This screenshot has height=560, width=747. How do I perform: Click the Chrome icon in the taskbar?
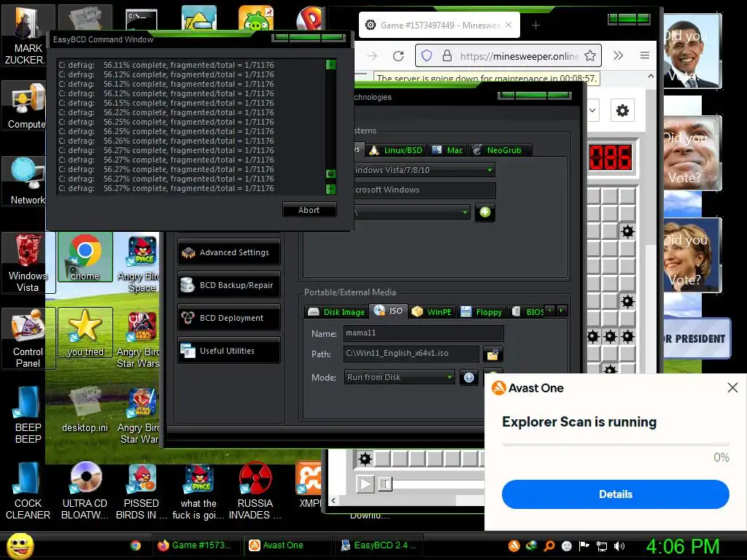136,545
